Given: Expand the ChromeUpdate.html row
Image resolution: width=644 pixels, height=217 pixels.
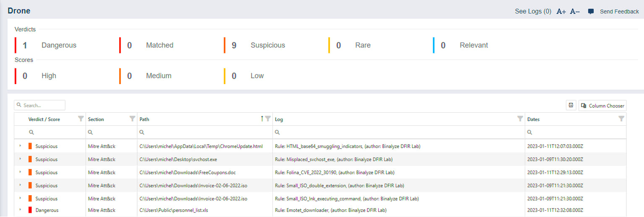Looking at the screenshot, I should 20,146.
